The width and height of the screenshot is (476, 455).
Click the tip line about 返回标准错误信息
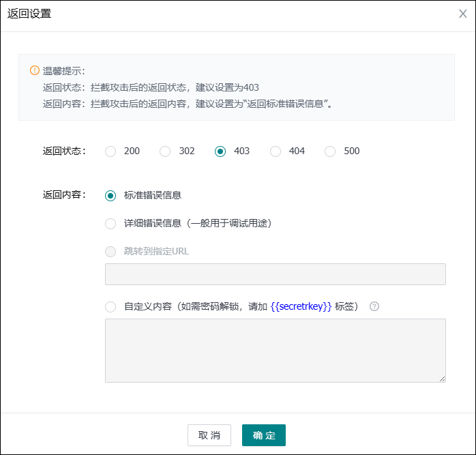click(x=188, y=104)
